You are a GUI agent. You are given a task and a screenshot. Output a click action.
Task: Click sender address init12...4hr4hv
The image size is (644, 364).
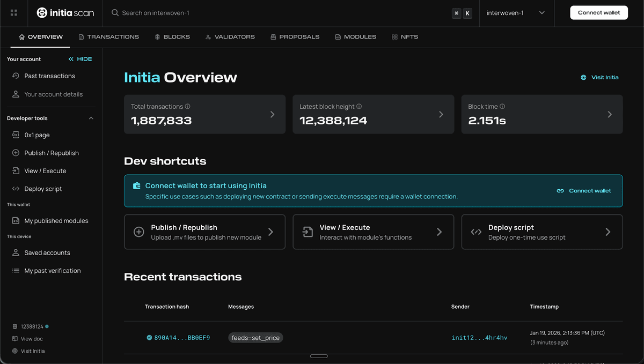[x=479, y=338]
